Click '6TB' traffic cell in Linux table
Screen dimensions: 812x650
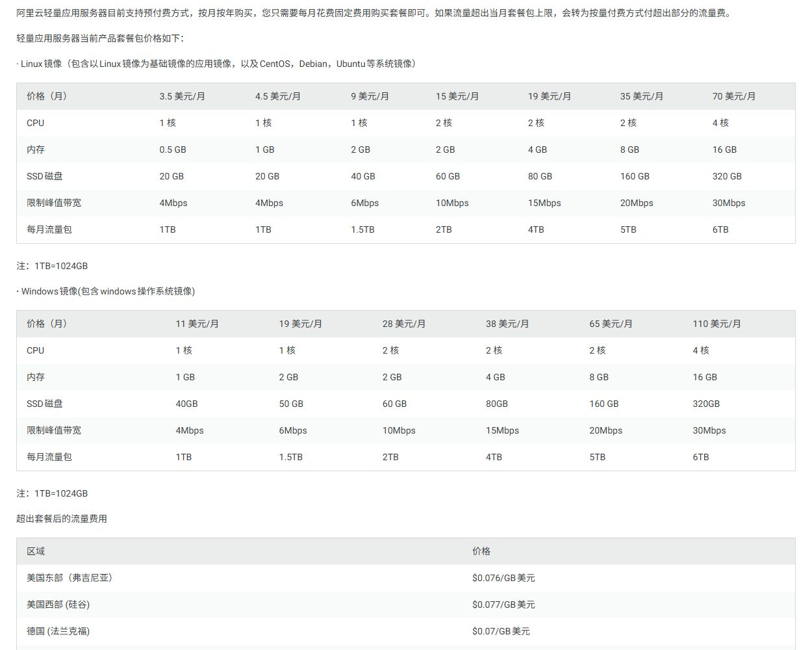point(720,229)
